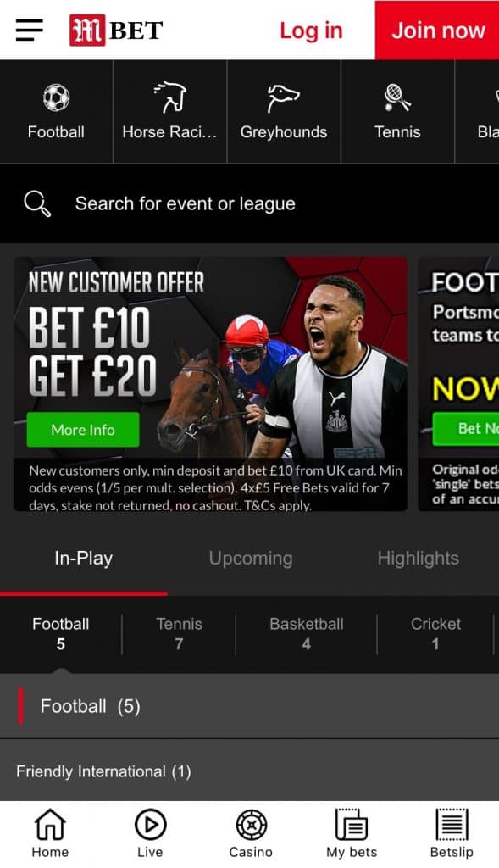The image size is (499, 868).
Task: Click the Log in link
Action: pyautogui.click(x=311, y=31)
